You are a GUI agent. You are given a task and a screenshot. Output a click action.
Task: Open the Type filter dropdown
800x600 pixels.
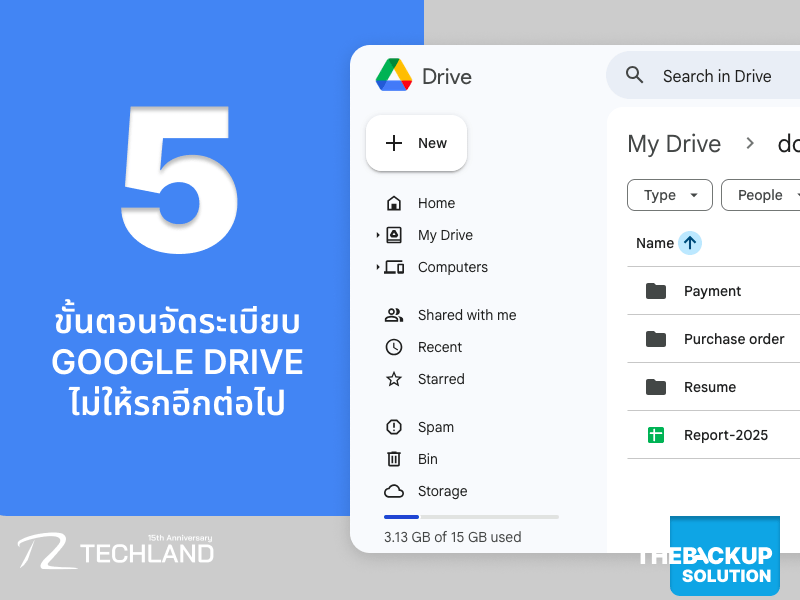[x=669, y=195]
